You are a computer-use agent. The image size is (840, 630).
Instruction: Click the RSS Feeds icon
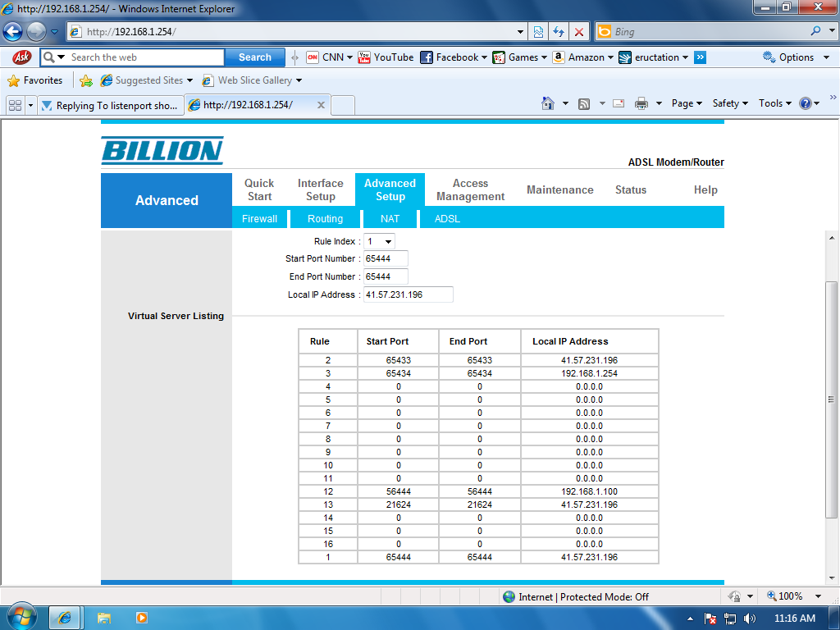(x=584, y=104)
